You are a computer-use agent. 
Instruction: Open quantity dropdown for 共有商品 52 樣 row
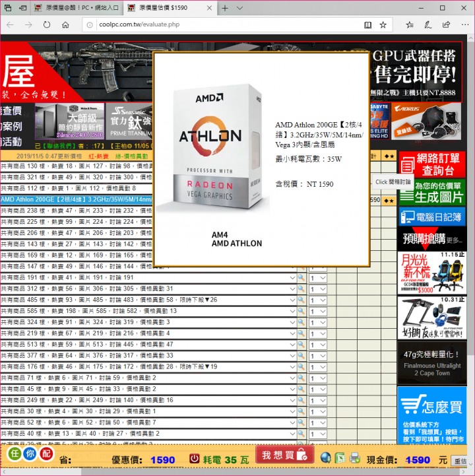(318, 423)
